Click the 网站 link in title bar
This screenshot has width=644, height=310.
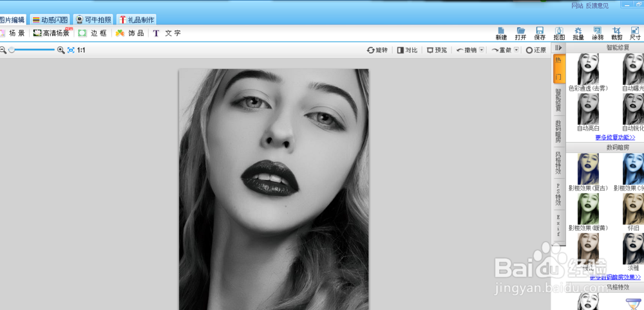point(577,6)
